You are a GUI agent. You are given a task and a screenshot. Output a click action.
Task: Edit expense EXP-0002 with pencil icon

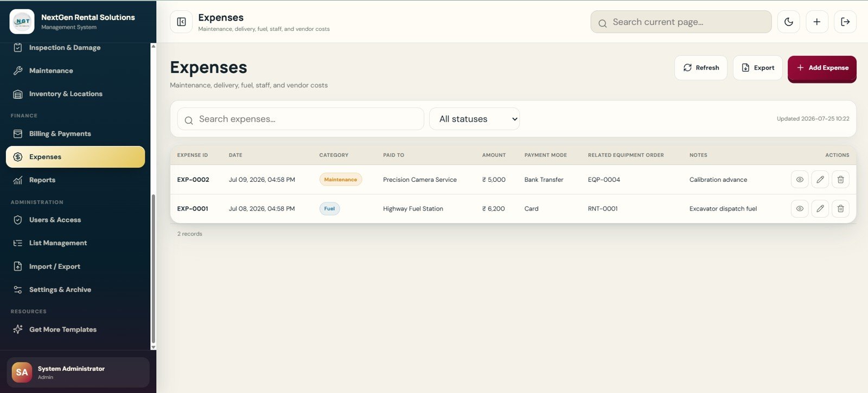point(820,180)
